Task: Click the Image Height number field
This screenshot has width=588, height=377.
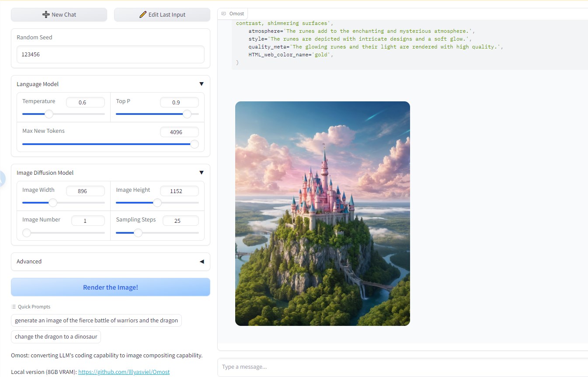Action: click(x=179, y=191)
